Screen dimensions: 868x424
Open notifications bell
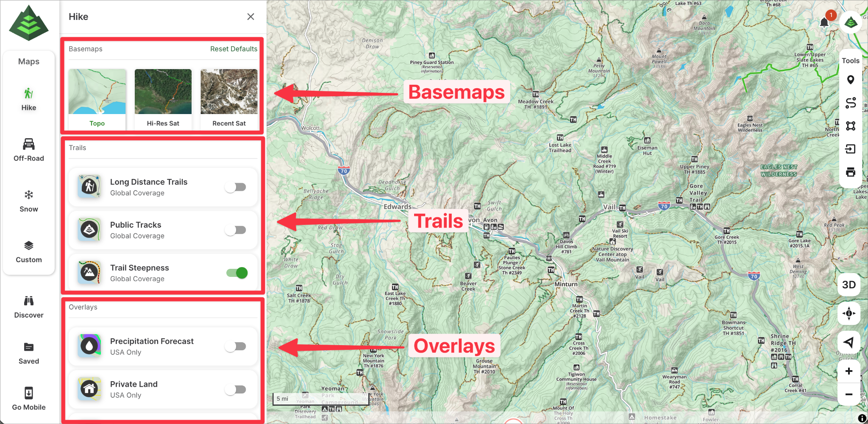pos(824,22)
